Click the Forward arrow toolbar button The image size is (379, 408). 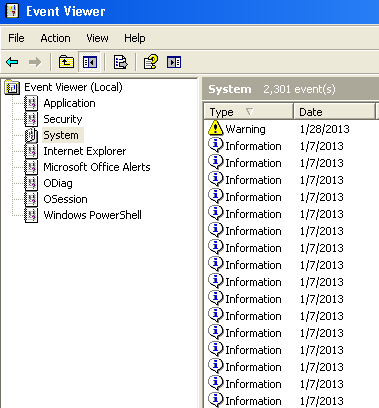[x=35, y=62]
